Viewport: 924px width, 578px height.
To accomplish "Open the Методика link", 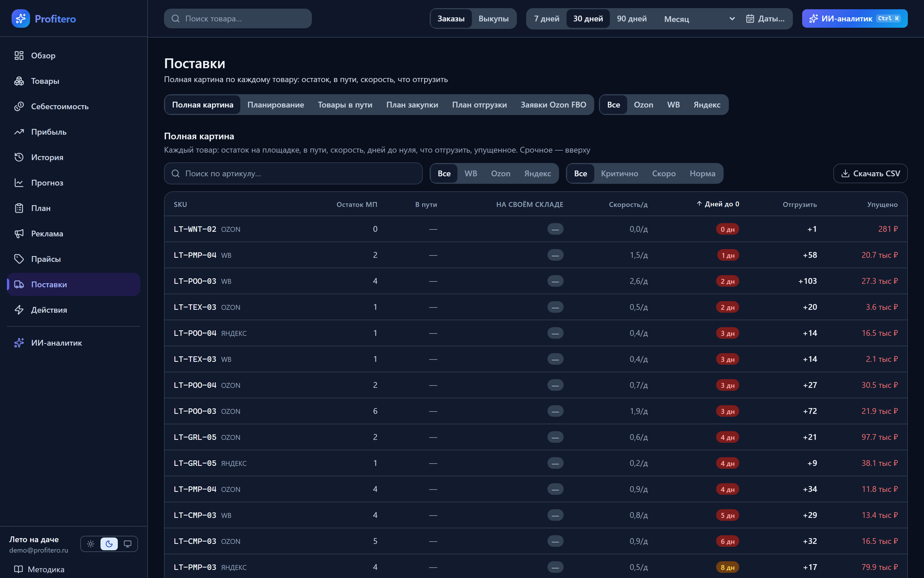I will point(39,569).
